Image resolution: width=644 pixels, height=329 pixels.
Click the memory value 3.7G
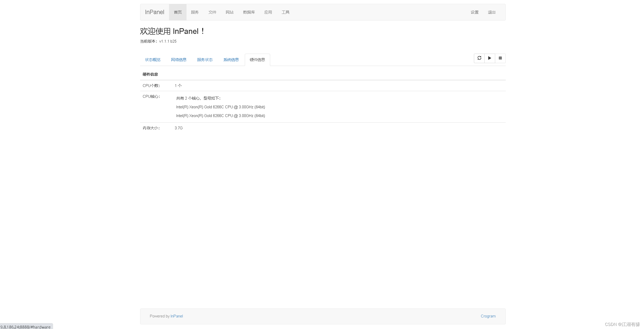point(179,128)
